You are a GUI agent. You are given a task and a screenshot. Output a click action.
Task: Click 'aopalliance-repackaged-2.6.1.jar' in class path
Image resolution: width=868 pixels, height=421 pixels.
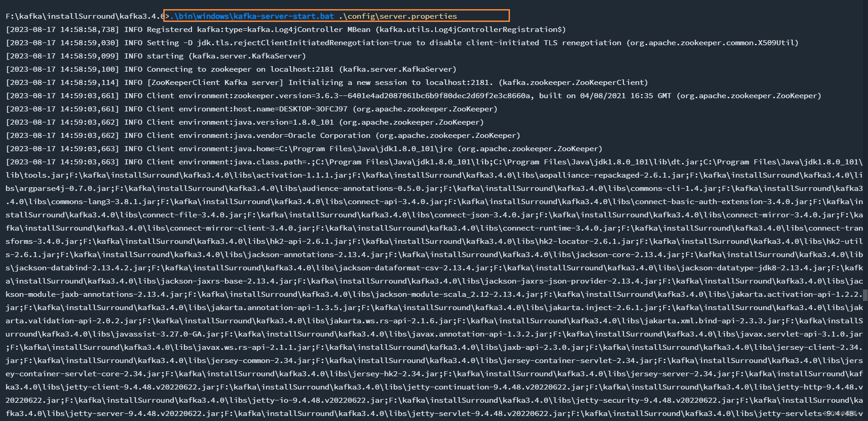tap(612, 175)
